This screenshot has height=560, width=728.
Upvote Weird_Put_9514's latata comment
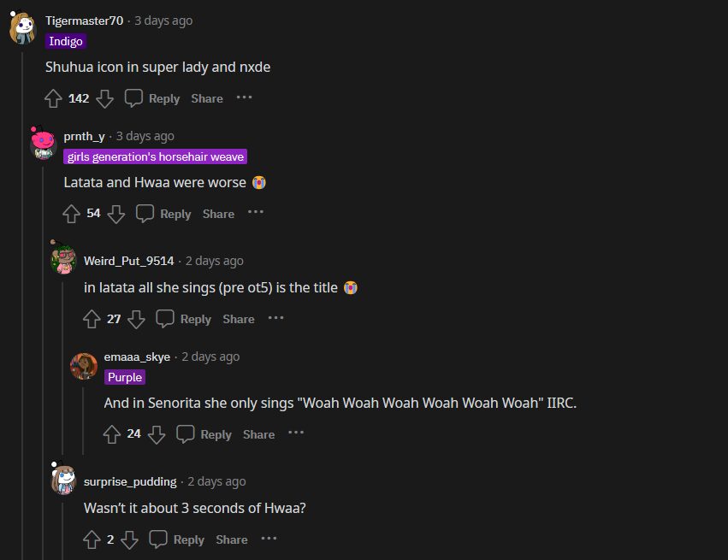(x=92, y=319)
